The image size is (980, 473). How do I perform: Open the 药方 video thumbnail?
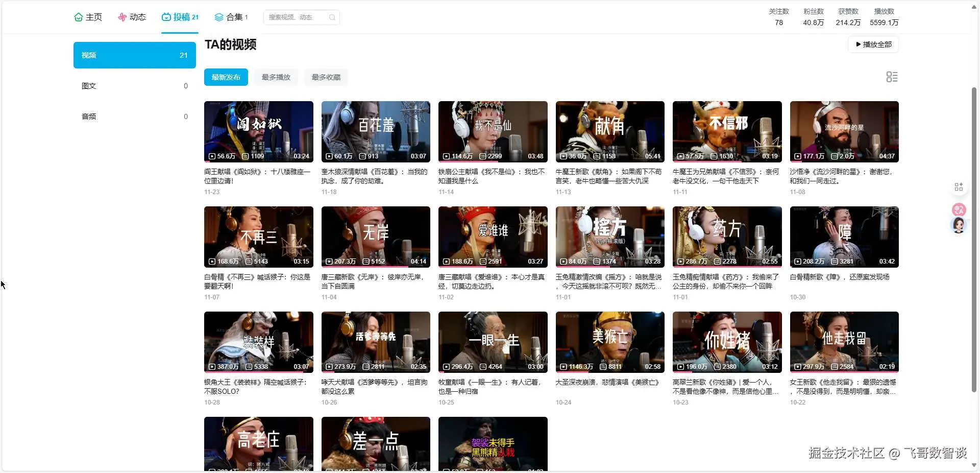pyautogui.click(x=727, y=237)
